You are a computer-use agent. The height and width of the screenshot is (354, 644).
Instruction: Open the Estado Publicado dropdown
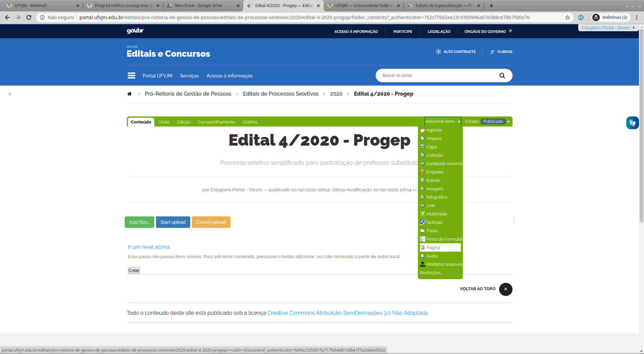(494, 121)
